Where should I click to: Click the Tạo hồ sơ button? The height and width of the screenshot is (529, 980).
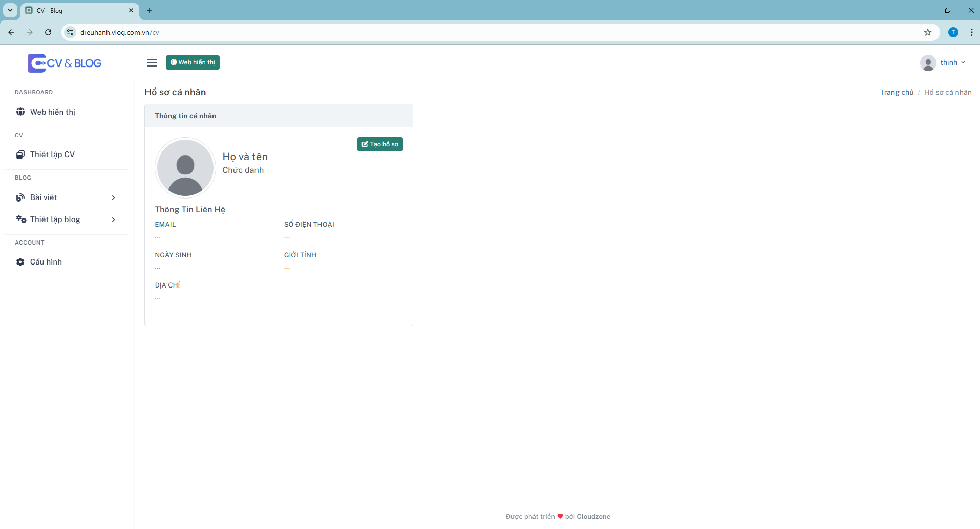tap(380, 144)
